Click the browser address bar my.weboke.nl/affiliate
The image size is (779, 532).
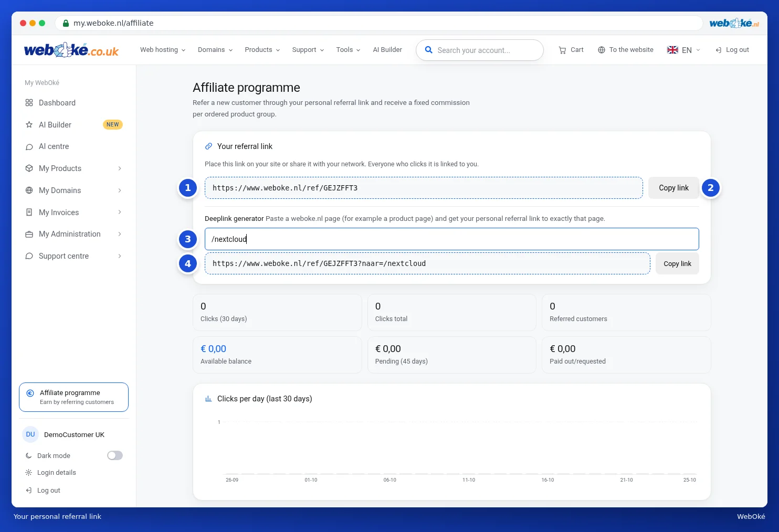coord(378,23)
